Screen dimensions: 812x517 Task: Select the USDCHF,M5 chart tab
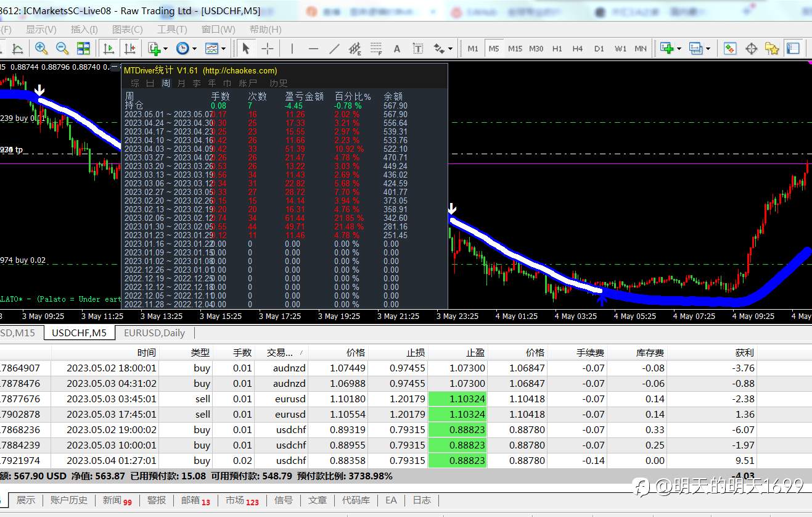[x=79, y=333]
